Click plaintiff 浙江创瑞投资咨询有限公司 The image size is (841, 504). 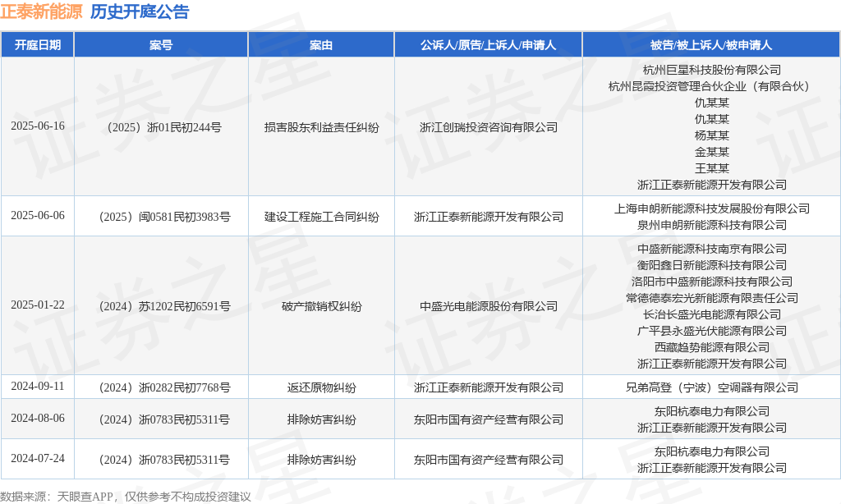coord(489,127)
